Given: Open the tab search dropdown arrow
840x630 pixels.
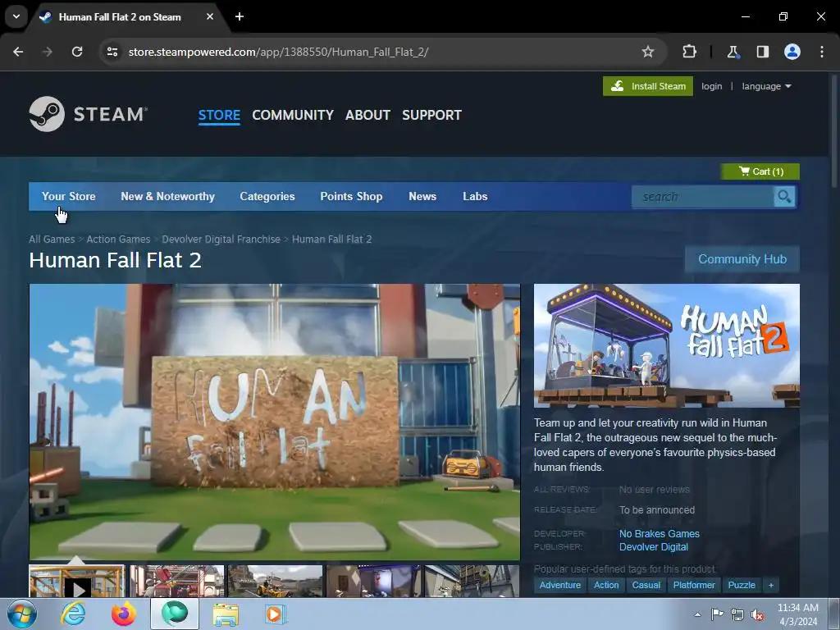Looking at the screenshot, I should point(16,16).
